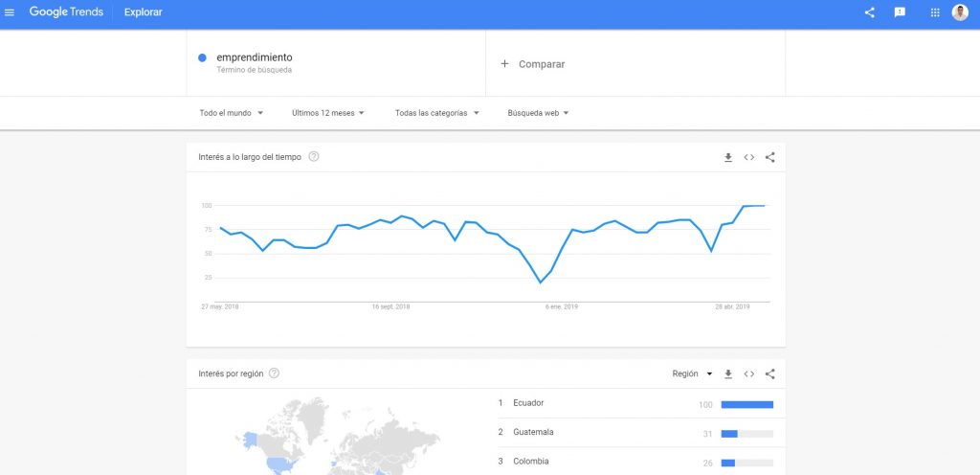
Task: Expand the Todo el mundo dropdown
Action: (232, 113)
